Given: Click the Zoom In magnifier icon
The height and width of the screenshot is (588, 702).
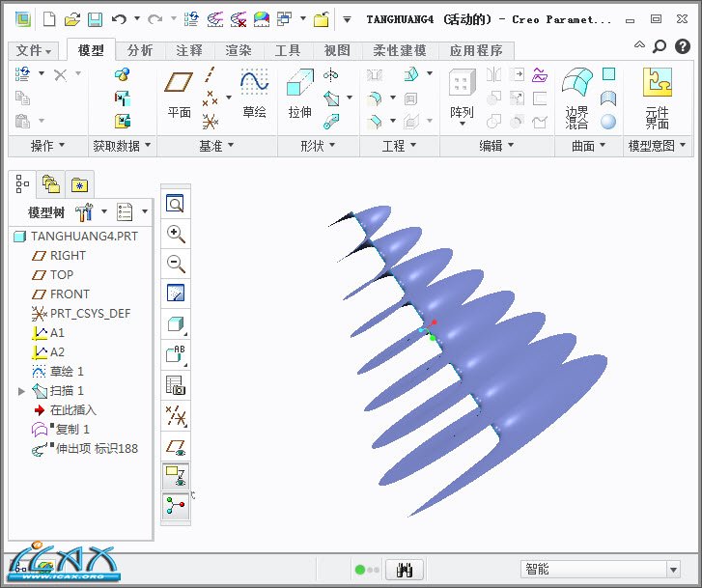Looking at the screenshot, I should click(x=175, y=234).
